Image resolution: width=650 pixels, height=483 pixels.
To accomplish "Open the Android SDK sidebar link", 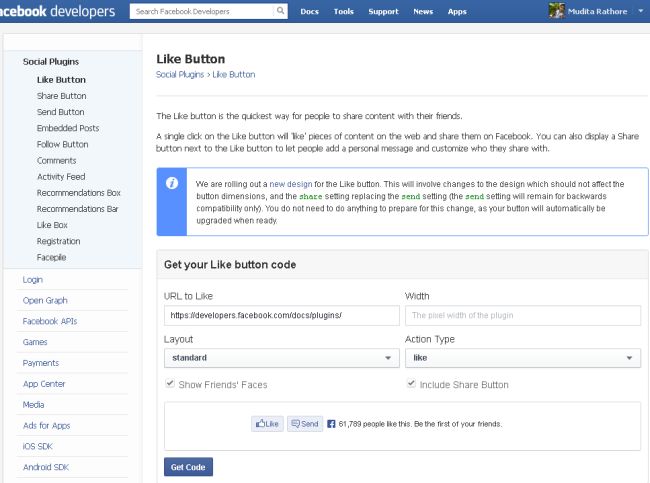I will click(46, 467).
